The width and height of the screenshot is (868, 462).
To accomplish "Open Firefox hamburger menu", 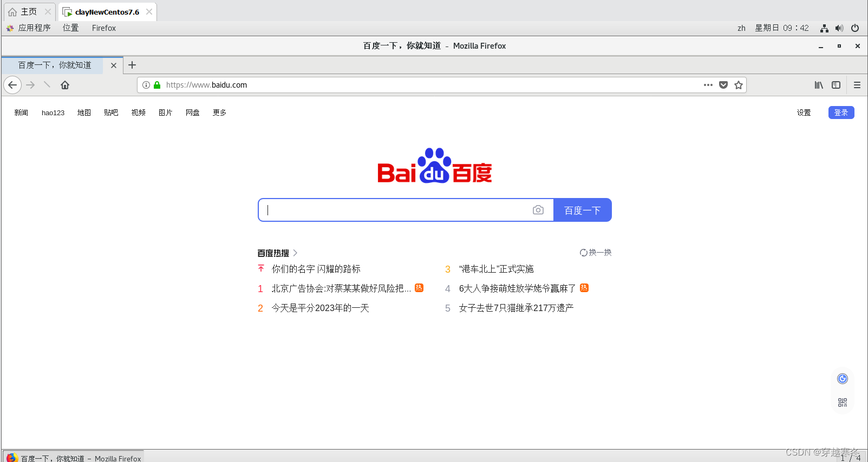I will [857, 85].
